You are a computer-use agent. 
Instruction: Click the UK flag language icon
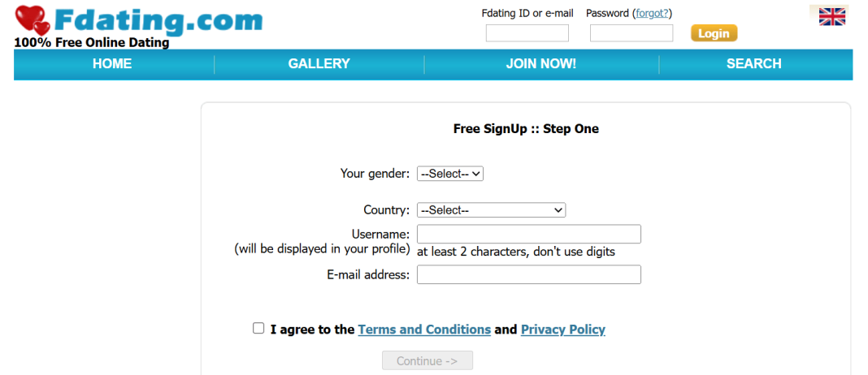pyautogui.click(x=831, y=16)
